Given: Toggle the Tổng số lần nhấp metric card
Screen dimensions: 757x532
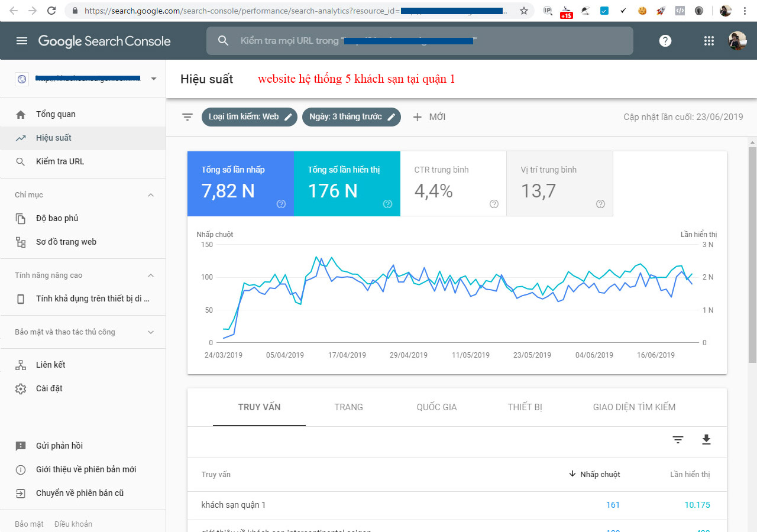Looking at the screenshot, I should [240, 183].
